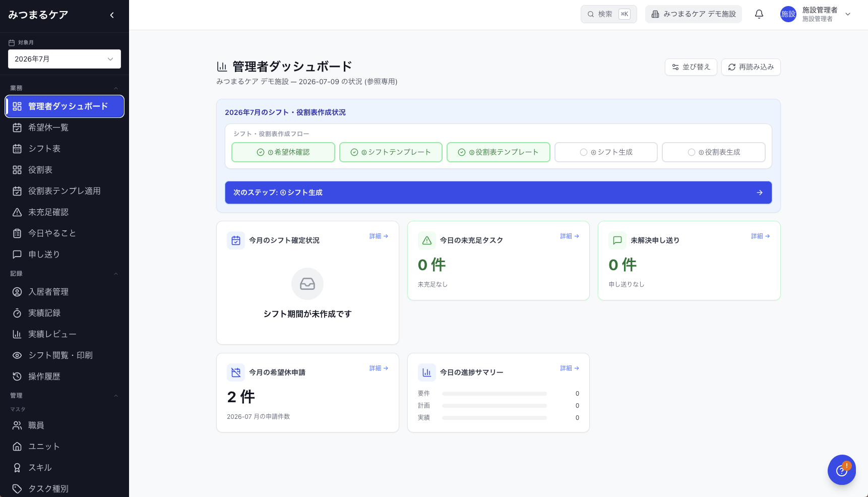Click the シフト期間が未作成です message
This screenshot has height=497, width=868.
click(x=307, y=314)
